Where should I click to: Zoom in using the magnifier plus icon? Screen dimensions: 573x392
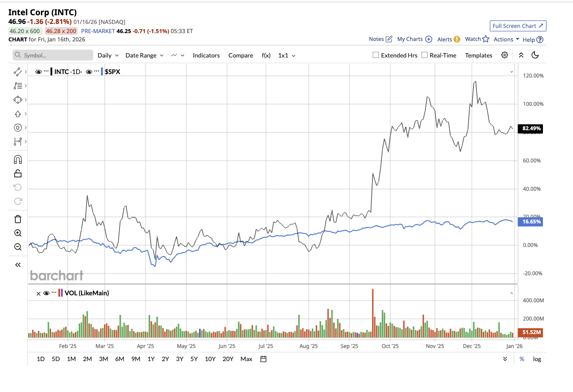click(x=18, y=233)
